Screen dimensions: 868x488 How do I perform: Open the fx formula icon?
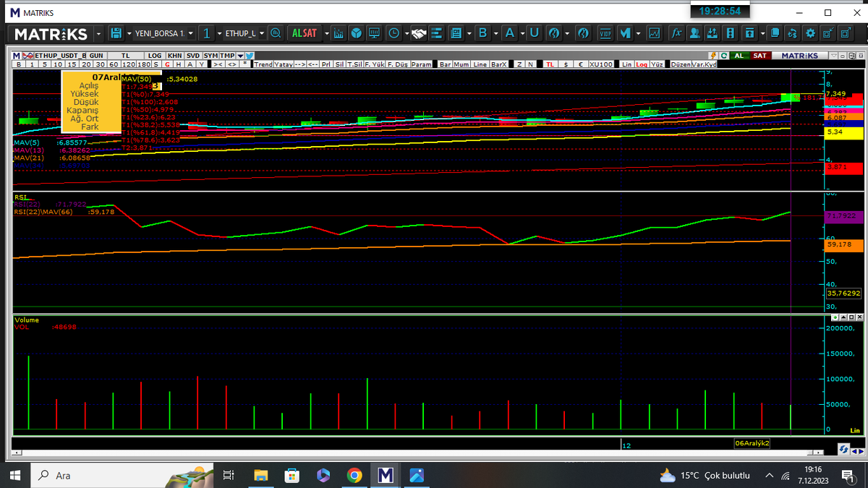(676, 33)
